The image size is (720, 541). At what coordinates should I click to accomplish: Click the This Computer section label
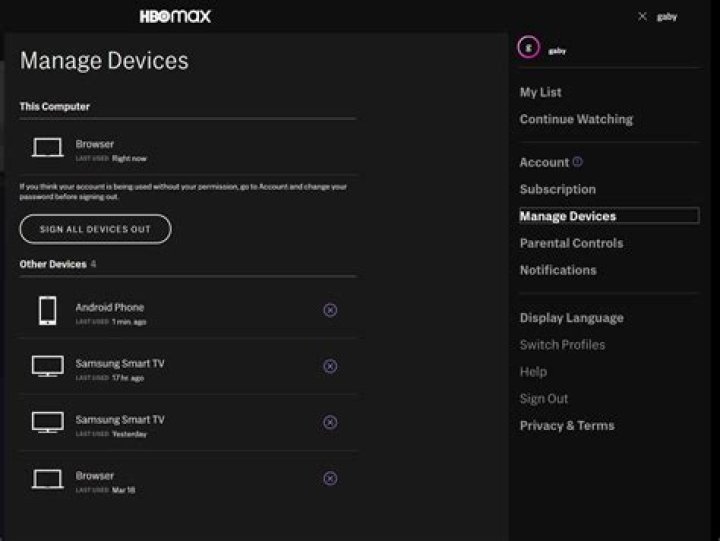coord(55,107)
